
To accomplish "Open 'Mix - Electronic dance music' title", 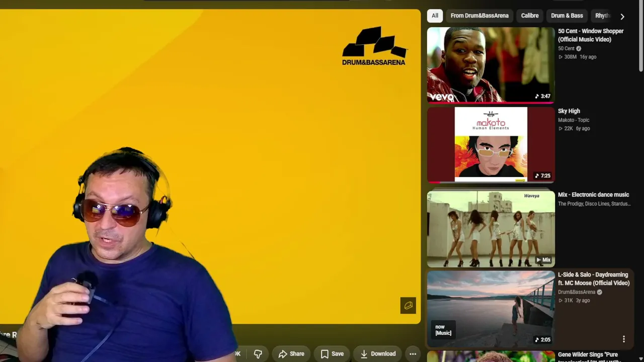I will (594, 195).
